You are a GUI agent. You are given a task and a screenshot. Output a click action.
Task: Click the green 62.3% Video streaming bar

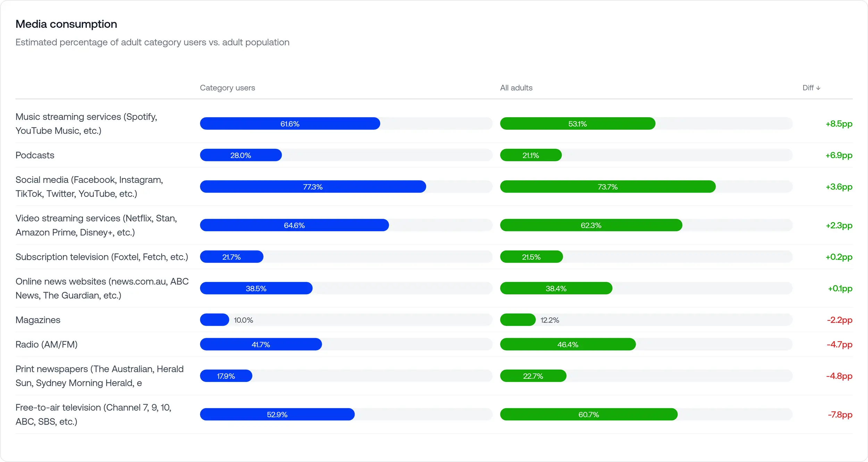click(x=591, y=225)
